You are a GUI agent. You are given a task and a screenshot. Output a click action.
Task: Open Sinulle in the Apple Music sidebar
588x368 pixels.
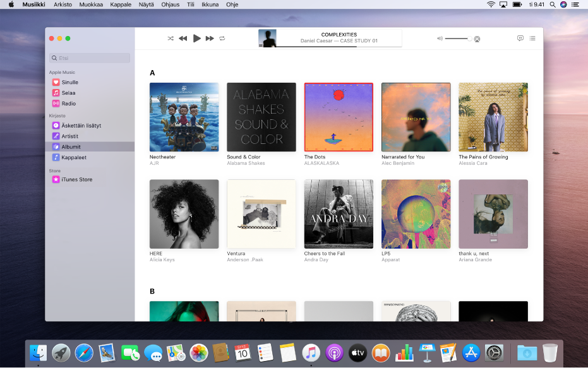[x=69, y=81]
